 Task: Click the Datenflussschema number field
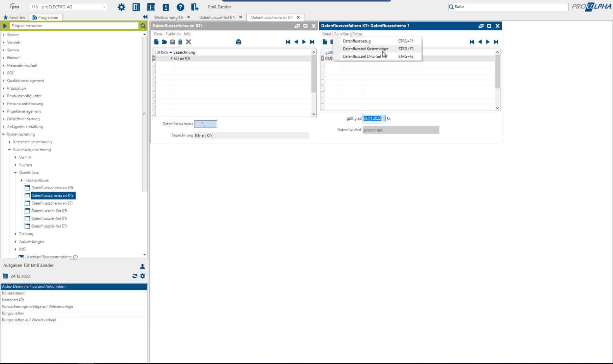(x=206, y=124)
